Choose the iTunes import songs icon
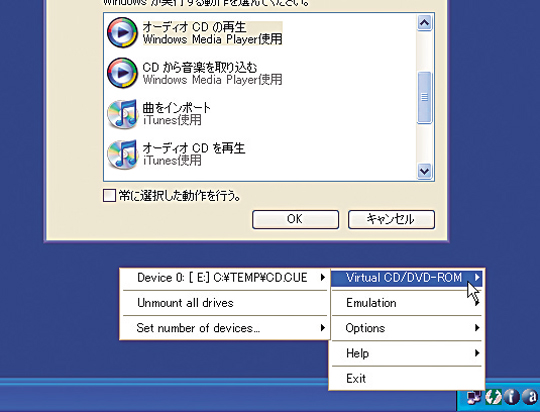This screenshot has height=412, width=540. point(122,114)
